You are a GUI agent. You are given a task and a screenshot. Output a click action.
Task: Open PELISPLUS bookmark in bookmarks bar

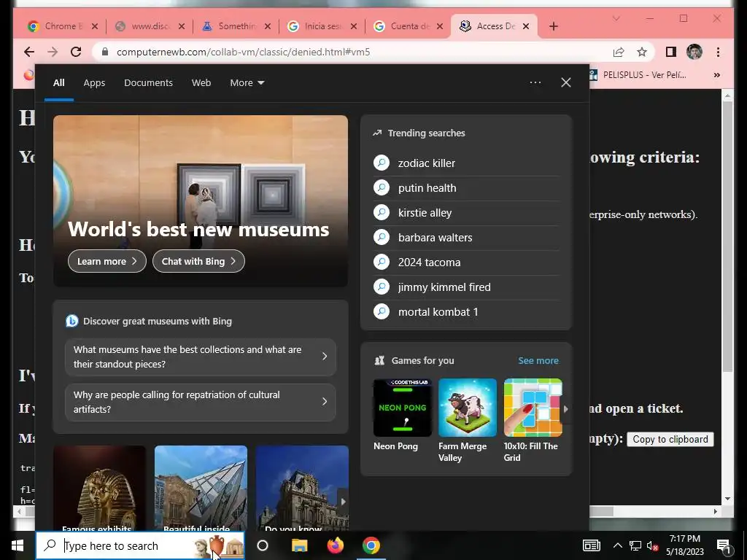pyautogui.click(x=638, y=75)
